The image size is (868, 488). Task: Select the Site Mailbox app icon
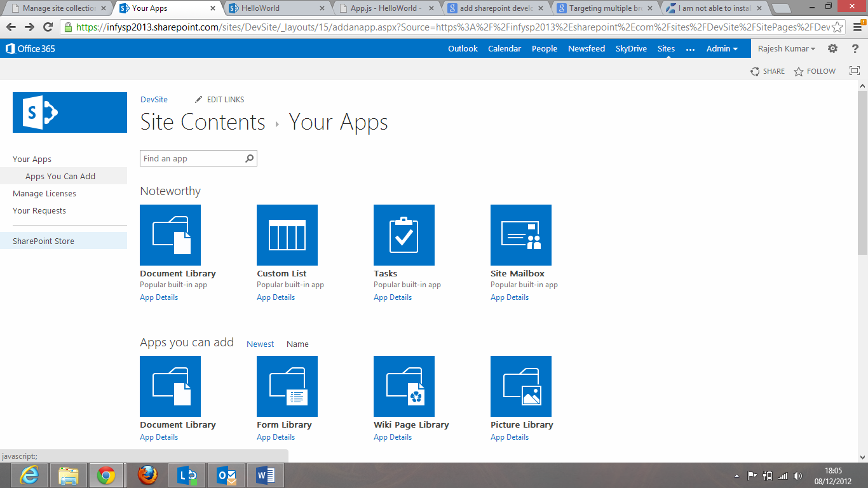point(520,234)
